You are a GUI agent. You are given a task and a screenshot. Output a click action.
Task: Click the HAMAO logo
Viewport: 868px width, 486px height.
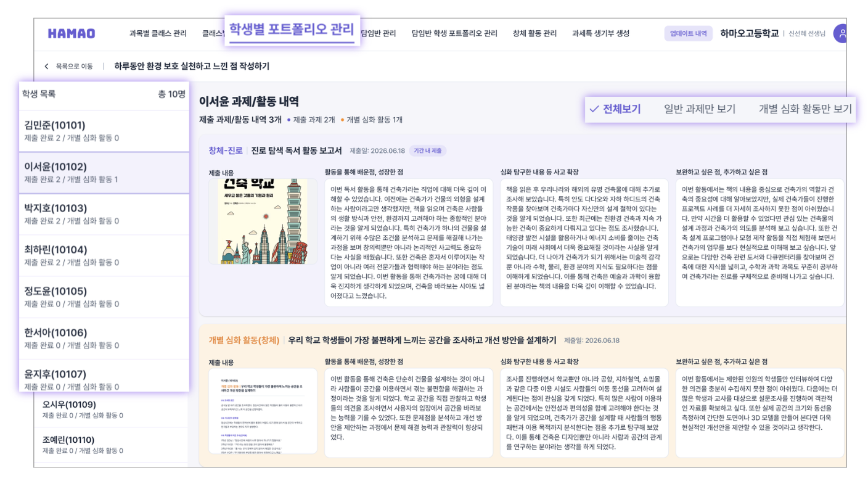click(72, 33)
